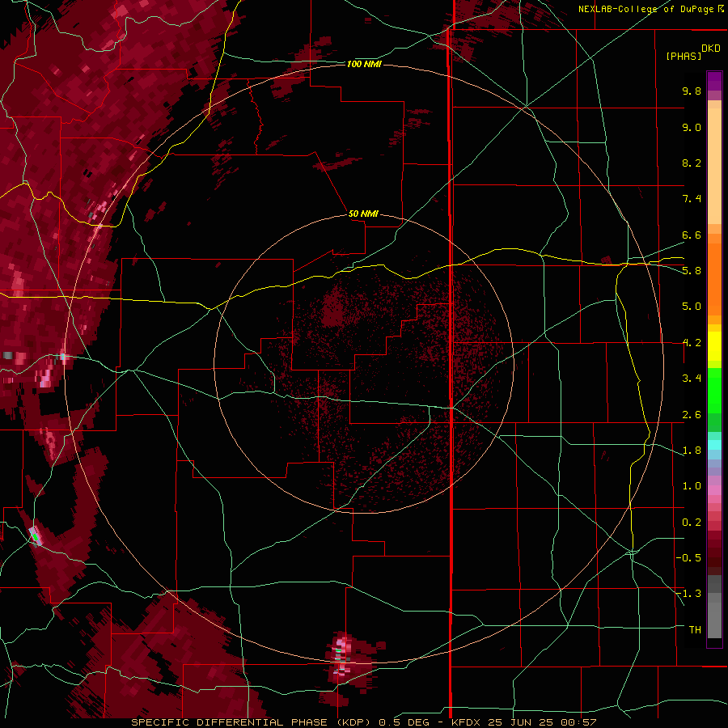Click the yellow segment of the color bar
The width and height of the screenshot is (728, 728).
[714, 346]
